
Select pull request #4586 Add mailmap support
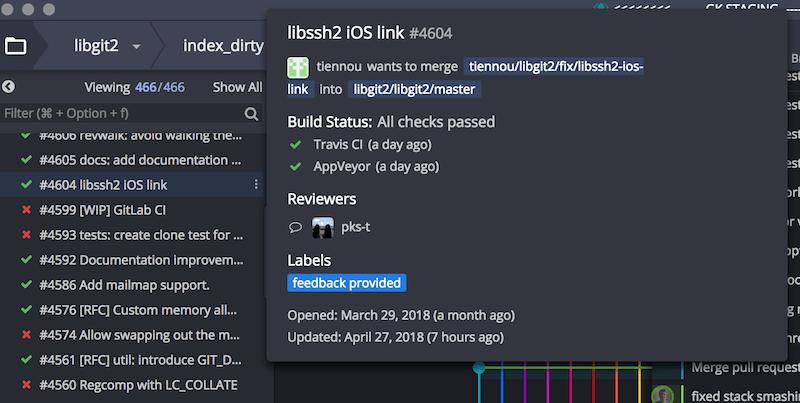tap(132, 285)
